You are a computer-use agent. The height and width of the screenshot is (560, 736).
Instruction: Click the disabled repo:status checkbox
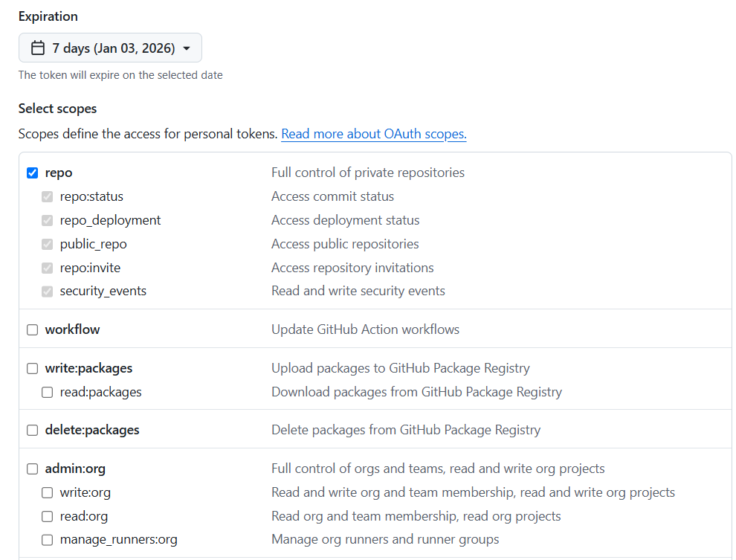pos(47,196)
